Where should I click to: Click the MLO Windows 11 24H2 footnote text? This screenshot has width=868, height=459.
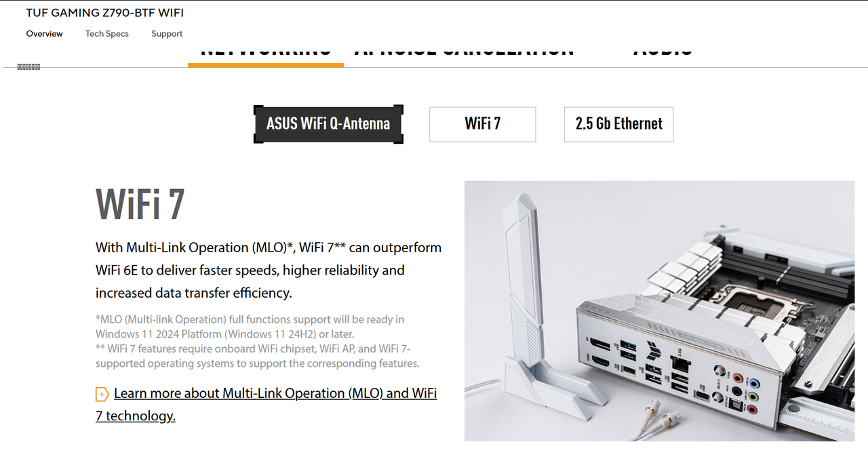click(x=250, y=327)
